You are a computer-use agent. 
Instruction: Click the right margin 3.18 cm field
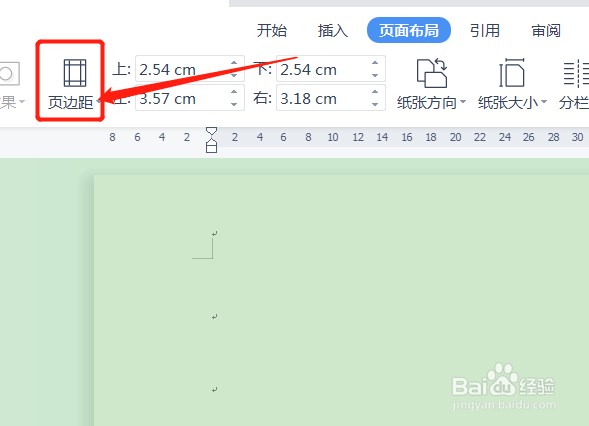click(331, 98)
